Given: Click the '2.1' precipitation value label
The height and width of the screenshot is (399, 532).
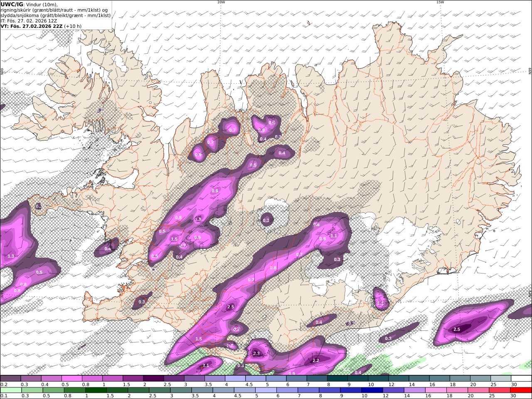Looking at the screenshot, I should pos(206,366).
